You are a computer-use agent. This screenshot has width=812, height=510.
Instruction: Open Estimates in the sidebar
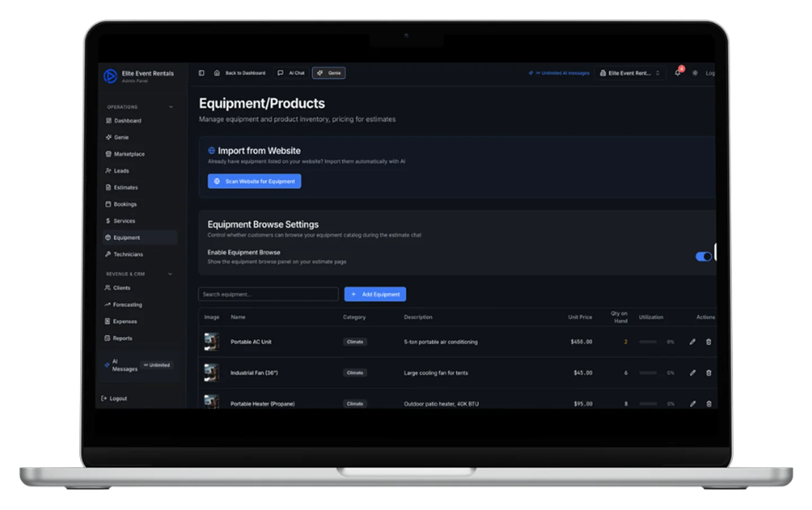[x=125, y=187]
